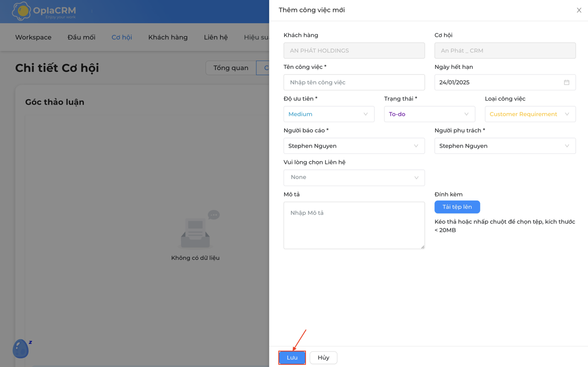Open the partially hidden Hiệu suất menu
This screenshot has height=367, width=588.
(256, 37)
